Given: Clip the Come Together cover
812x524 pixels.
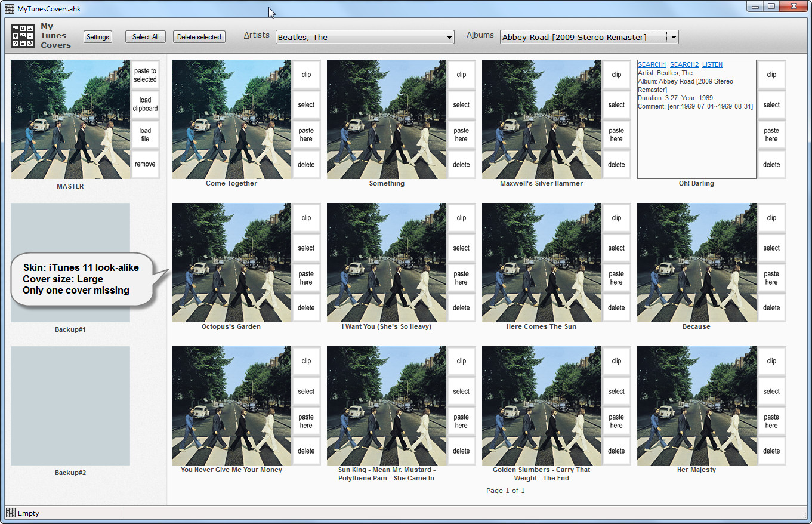Looking at the screenshot, I should point(306,75).
